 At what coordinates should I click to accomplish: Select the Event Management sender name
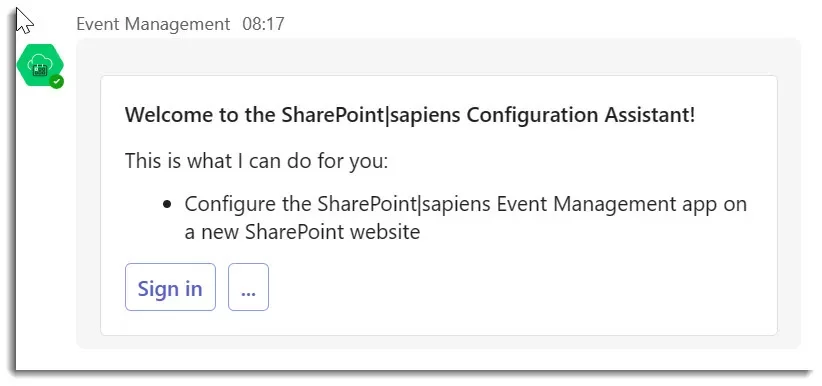153,24
